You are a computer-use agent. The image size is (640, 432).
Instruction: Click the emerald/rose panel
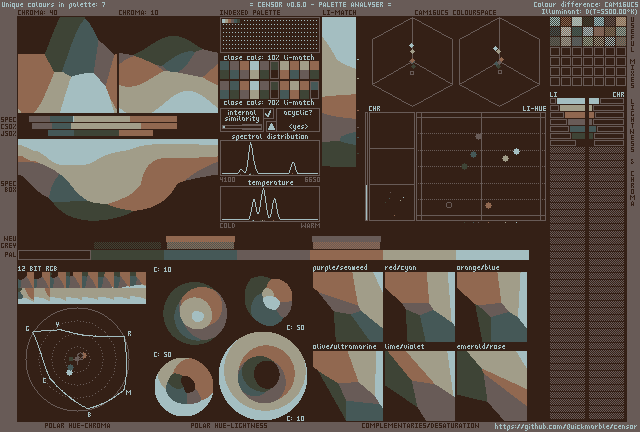click(491, 384)
